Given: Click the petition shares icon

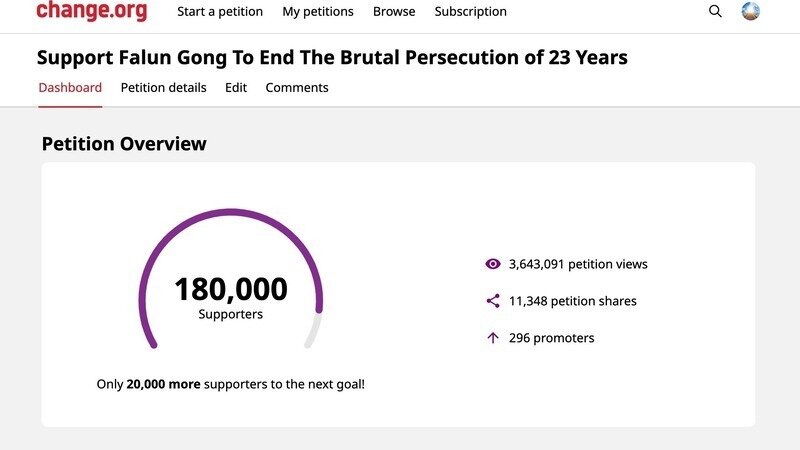Looking at the screenshot, I should tap(492, 301).
